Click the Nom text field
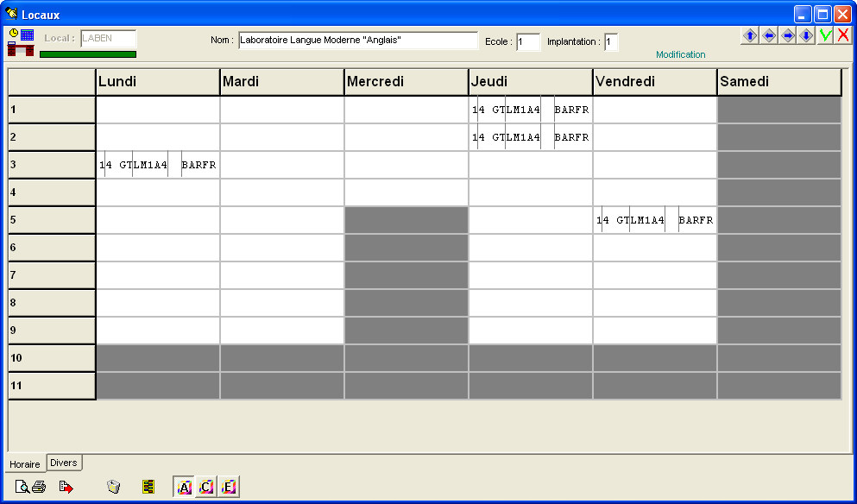The image size is (857, 504). (357, 41)
